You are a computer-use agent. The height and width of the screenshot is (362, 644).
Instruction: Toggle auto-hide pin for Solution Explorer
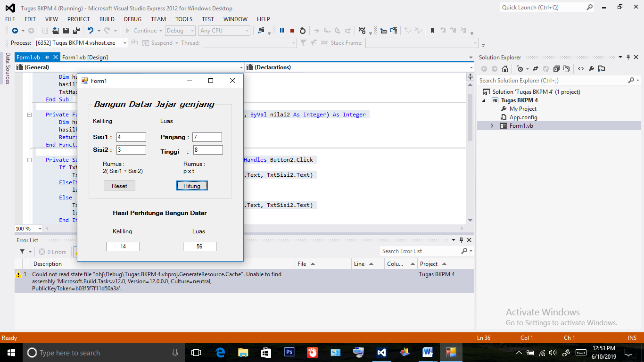point(628,58)
